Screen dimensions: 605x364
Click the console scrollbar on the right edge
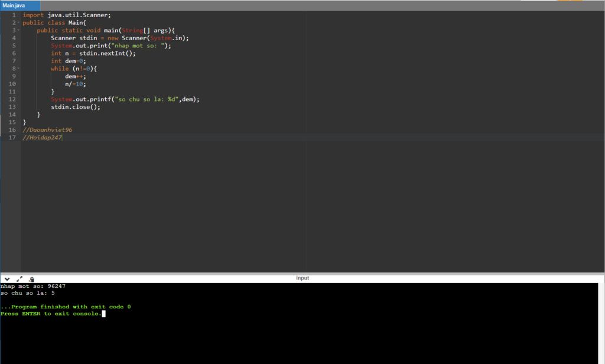(x=601, y=323)
